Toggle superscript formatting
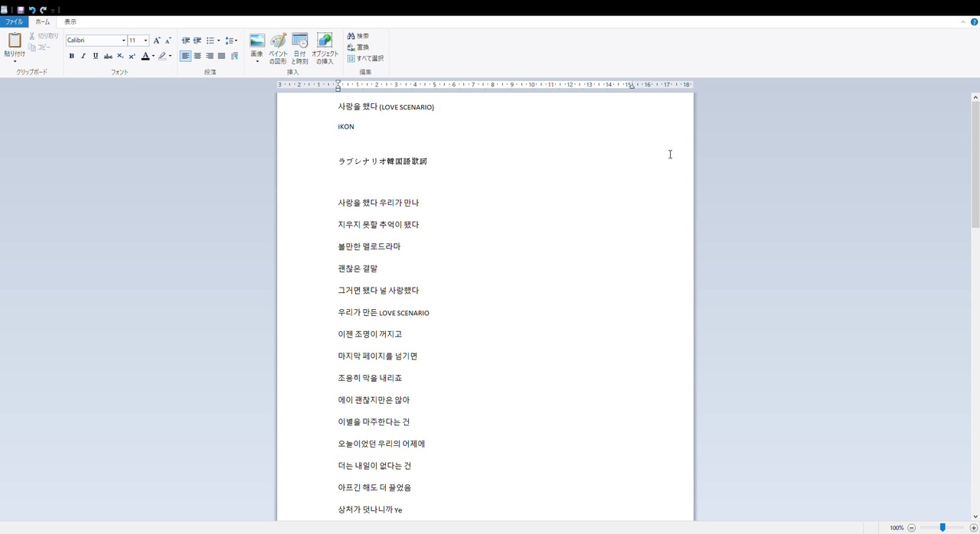 coord(132,56)
